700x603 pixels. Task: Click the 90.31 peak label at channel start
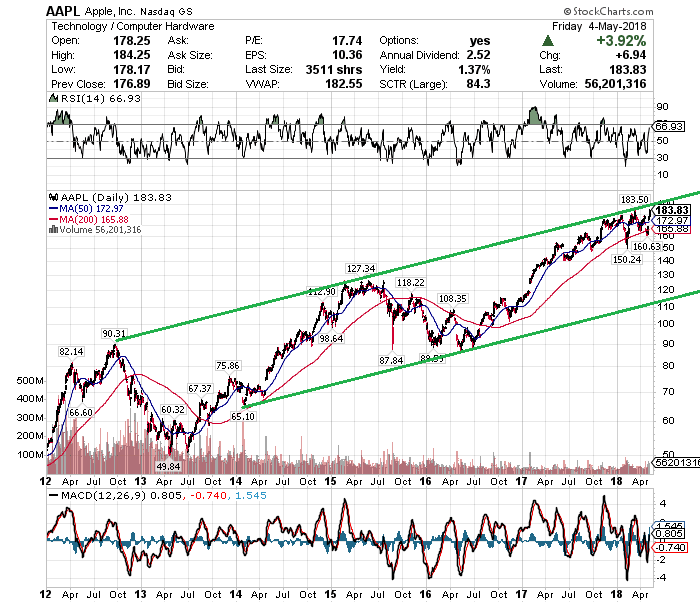click(x=114, y=334)
